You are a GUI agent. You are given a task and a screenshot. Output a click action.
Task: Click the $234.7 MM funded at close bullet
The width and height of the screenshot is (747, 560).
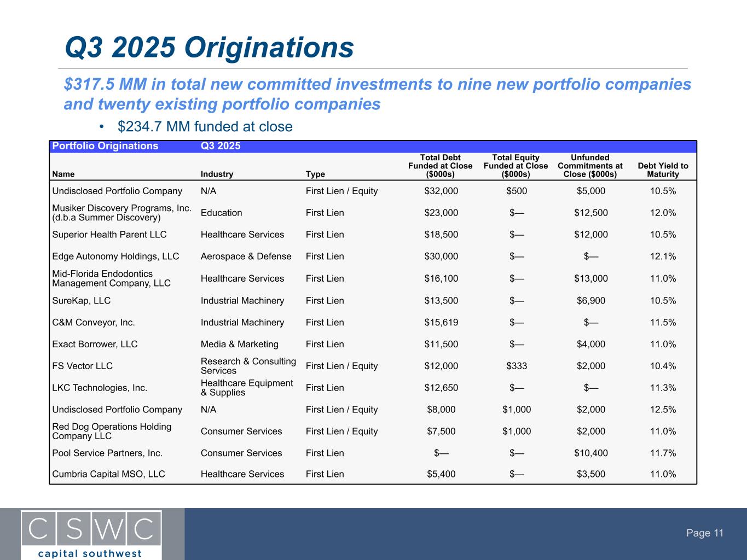(x=205, y=127)
